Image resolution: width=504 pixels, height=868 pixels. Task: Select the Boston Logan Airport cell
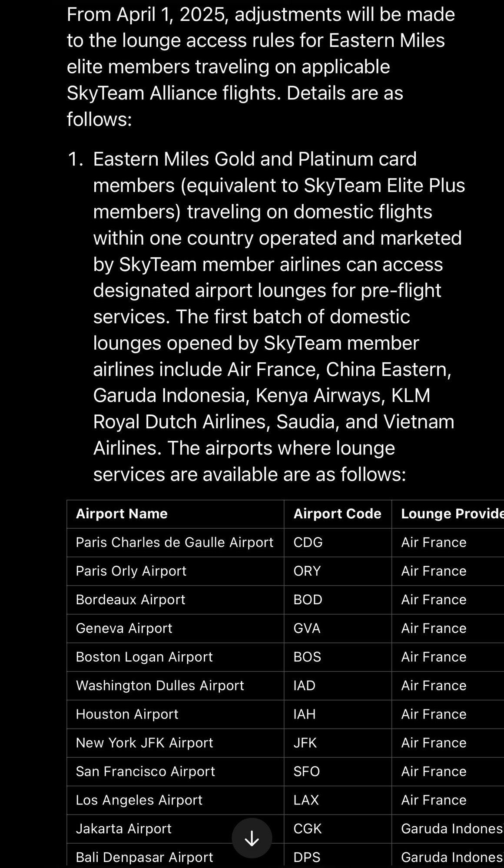point(144,657)
